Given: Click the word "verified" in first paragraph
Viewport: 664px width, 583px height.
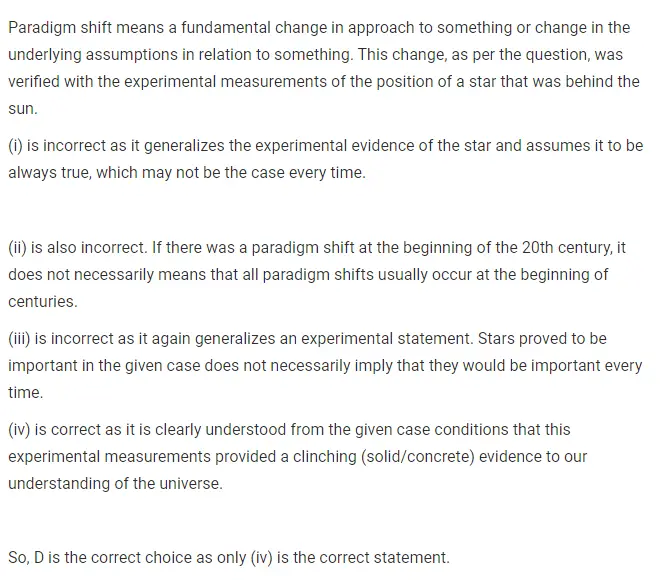Looking at the screenshot, I should (37, 82).
